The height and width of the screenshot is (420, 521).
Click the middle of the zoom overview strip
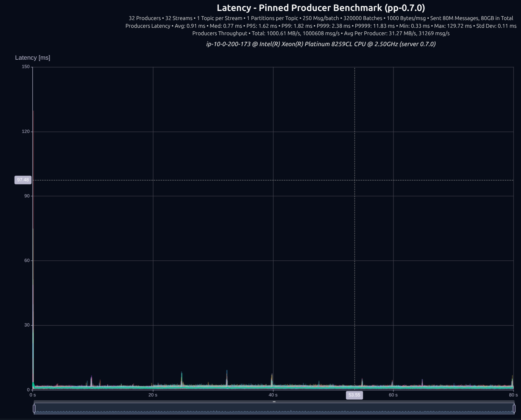274,408
